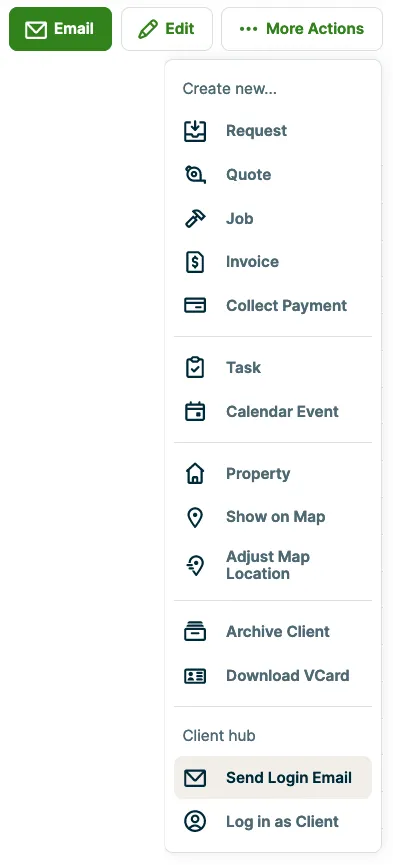Click the Edit button
This screenshot has width=393, height=865.
click(167, 29)
